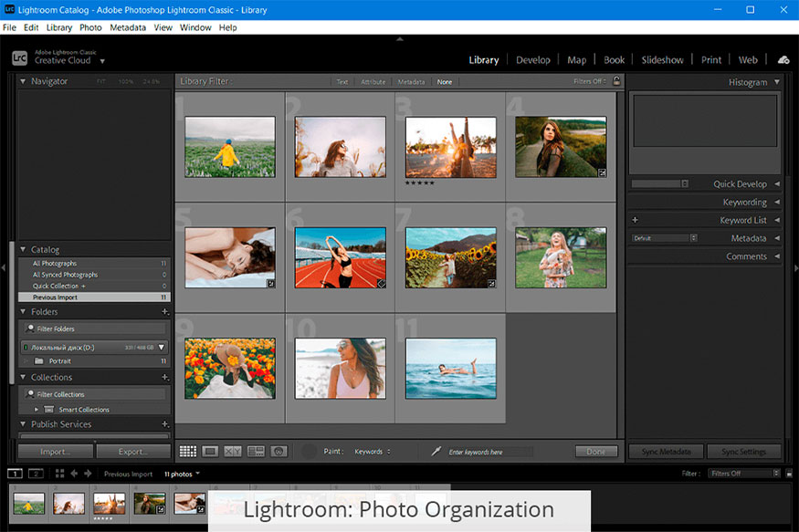Click the Portrait folder icon
799x532 pixels.
(38, 361)
